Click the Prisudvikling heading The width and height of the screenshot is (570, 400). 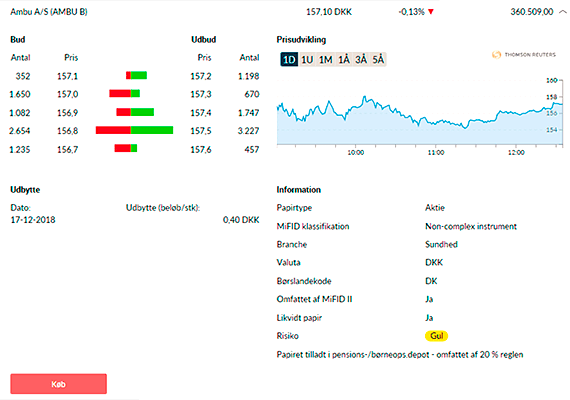coord(301,40)
